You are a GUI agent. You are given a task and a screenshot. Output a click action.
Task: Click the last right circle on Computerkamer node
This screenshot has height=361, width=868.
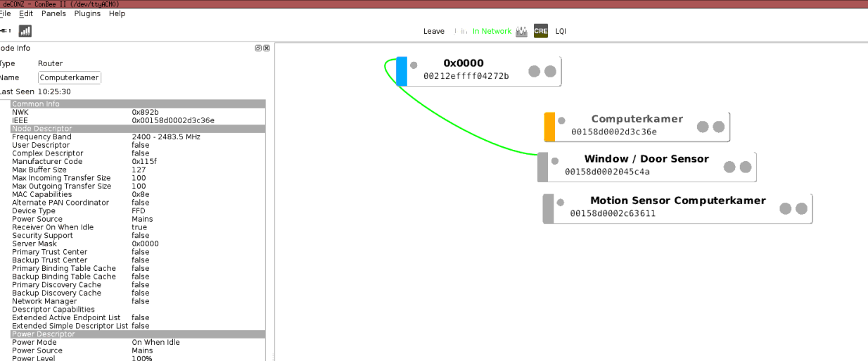point(719,127)
